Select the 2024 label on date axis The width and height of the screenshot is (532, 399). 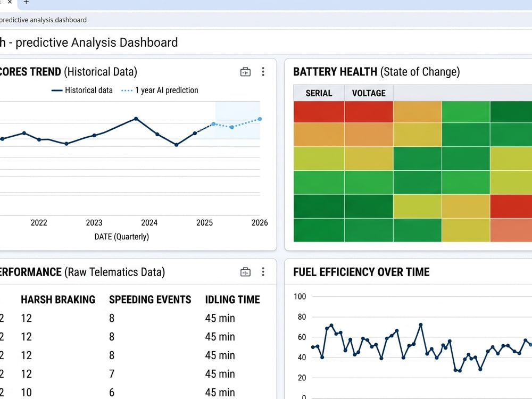pos(149,222)
